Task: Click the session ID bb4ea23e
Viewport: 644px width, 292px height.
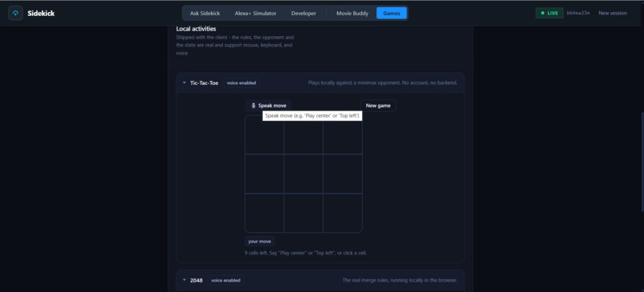Action: coord(578,13)
